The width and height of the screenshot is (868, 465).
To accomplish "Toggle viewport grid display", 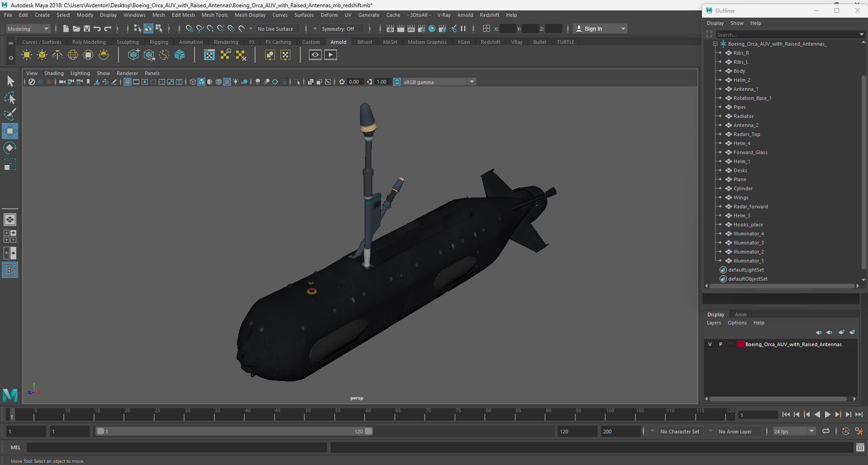I will pyautogui.click(x=128, y=82).
